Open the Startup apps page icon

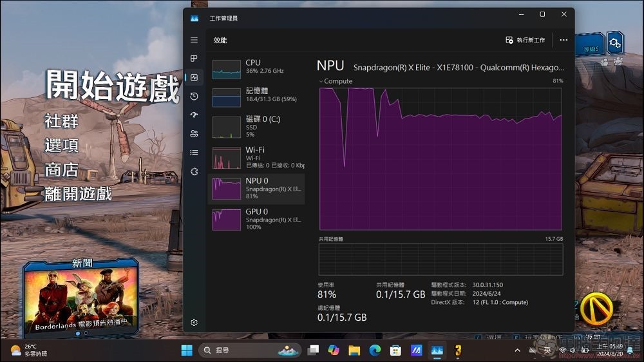click(x=194, y=115)
